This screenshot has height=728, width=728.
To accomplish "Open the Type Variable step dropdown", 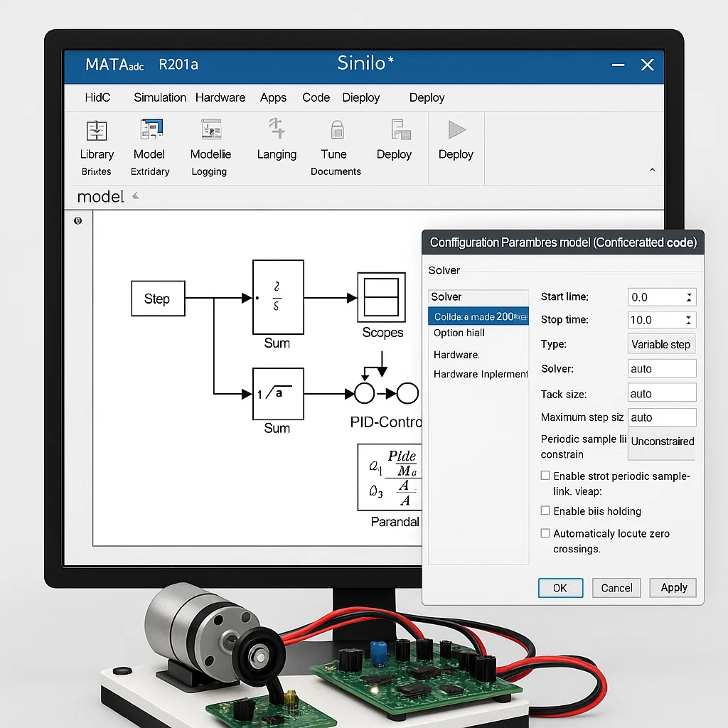I will coord(661,344).
